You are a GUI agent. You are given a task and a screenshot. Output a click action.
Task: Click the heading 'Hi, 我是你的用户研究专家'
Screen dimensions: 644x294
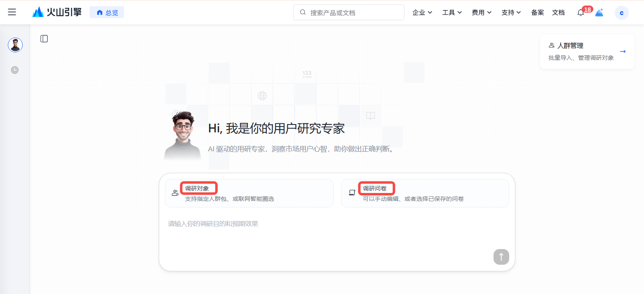click(276, 128)
